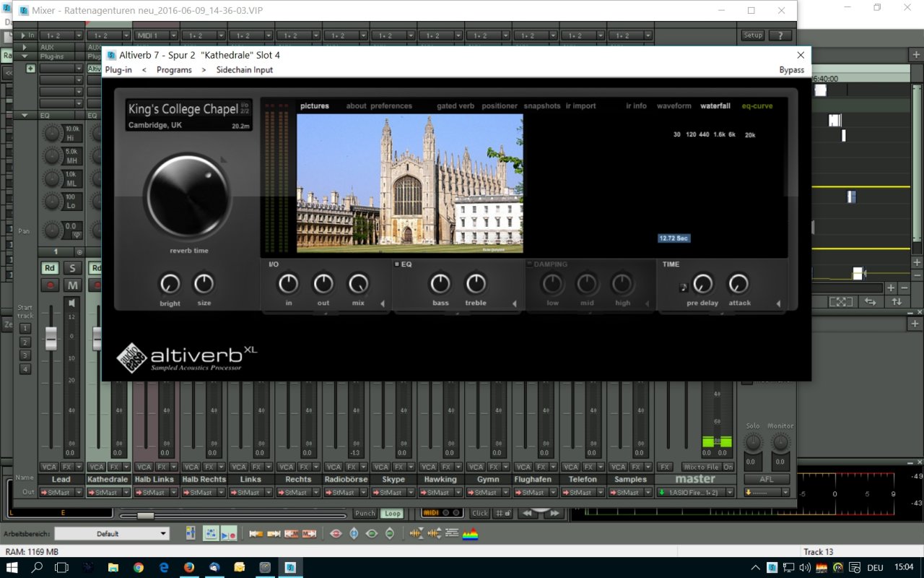The height and width of the screenshot is (578, 924).
Task: Click the master FX button
Action: (x=666, y=467)
